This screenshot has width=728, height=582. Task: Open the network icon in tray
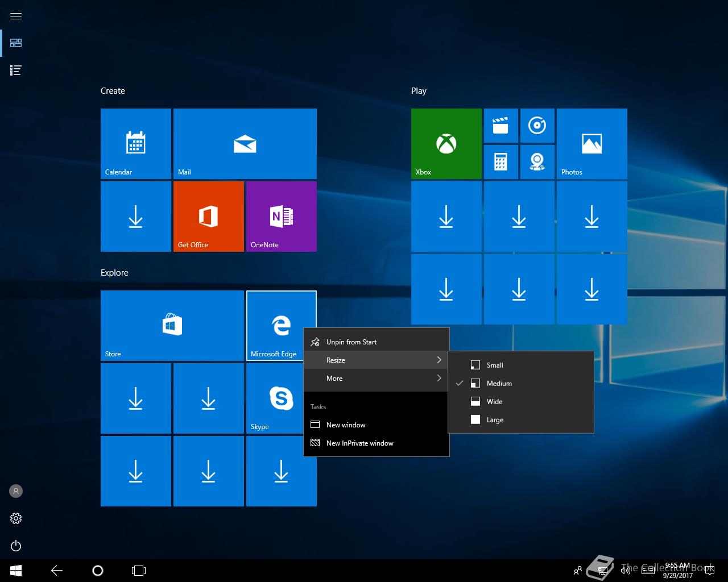602,571
